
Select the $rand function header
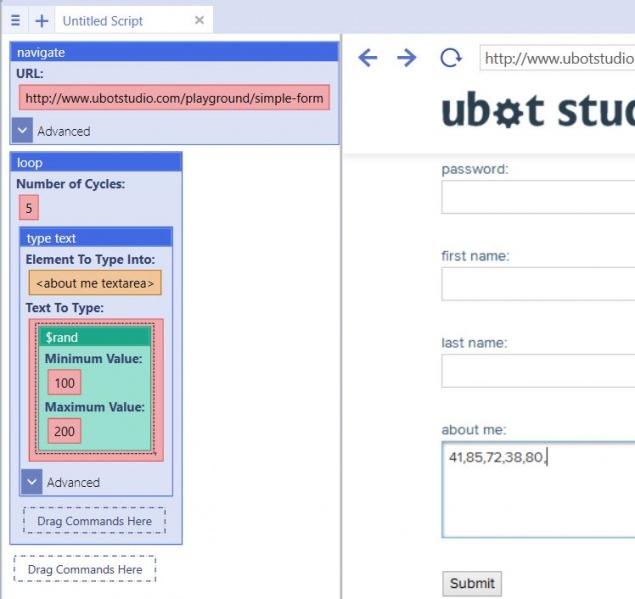[95, 337]
